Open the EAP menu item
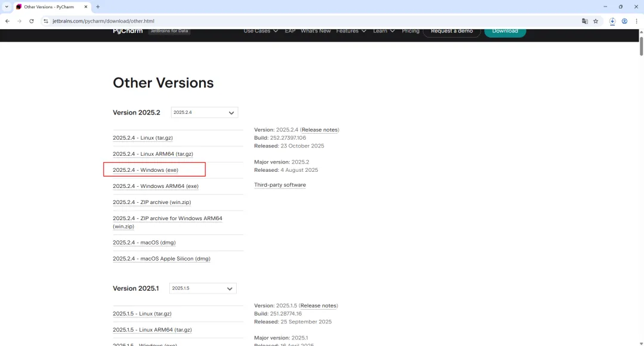 coord(290,31)
